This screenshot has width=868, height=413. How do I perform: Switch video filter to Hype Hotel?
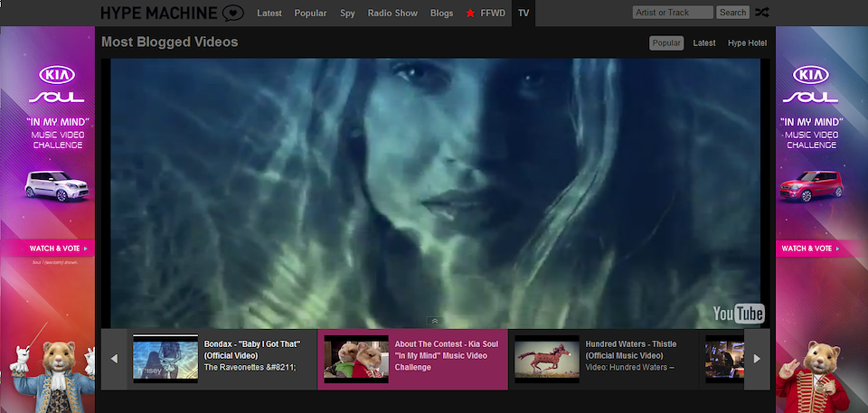[x=747, y=42]
